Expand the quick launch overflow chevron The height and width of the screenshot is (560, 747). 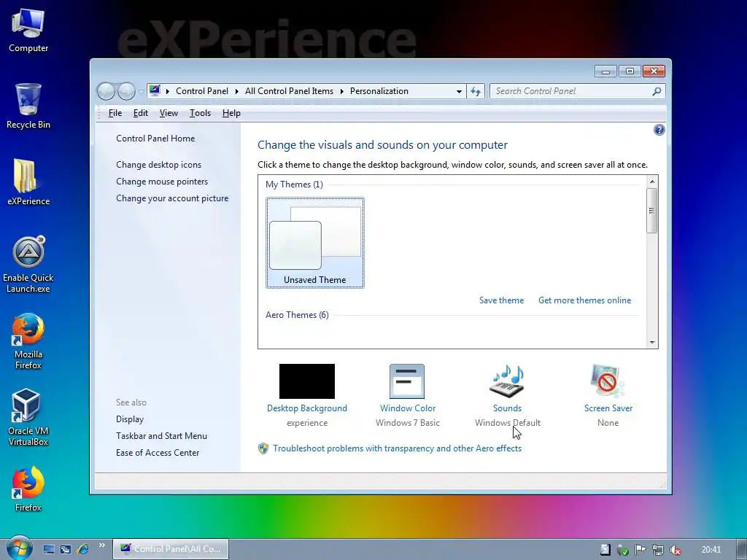[102, 545]
